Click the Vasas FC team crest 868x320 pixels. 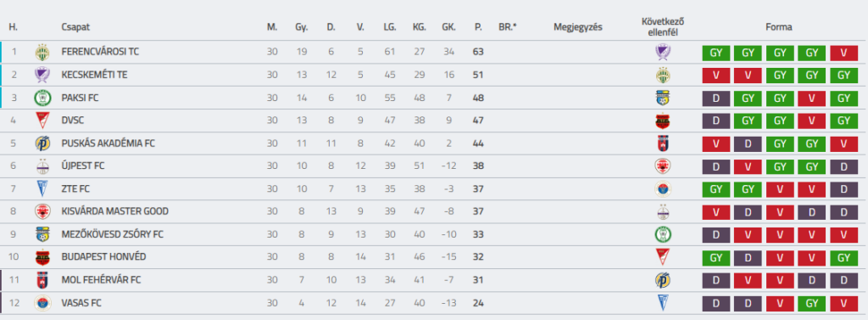point(42,303)
